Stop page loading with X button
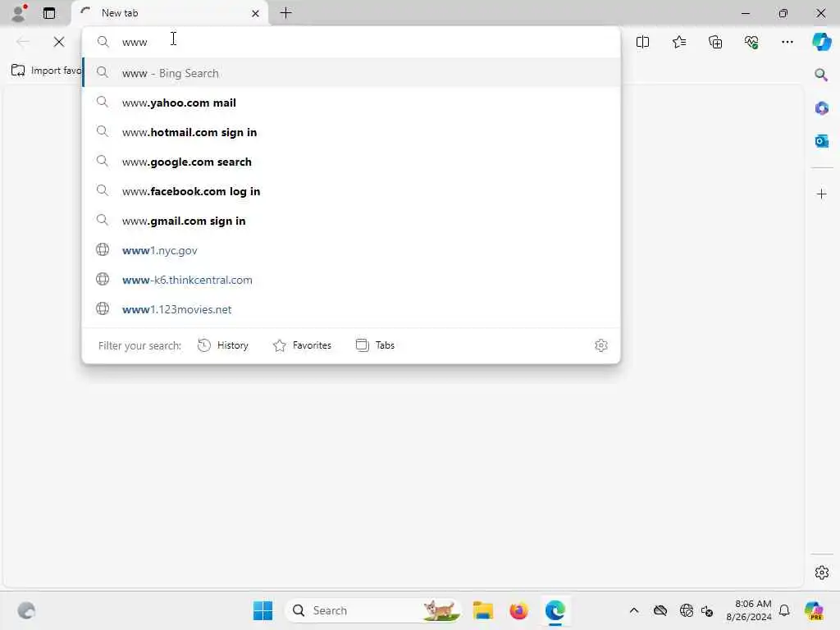Viewport: 840px width, 630px height. pos(59,42)
